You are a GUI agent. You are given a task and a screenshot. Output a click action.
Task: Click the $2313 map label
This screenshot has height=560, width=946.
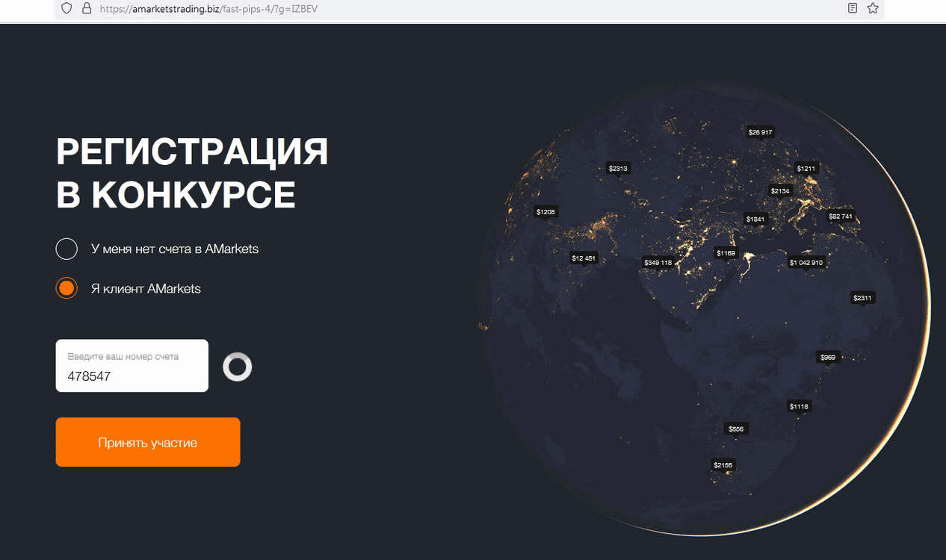point(618,169)
